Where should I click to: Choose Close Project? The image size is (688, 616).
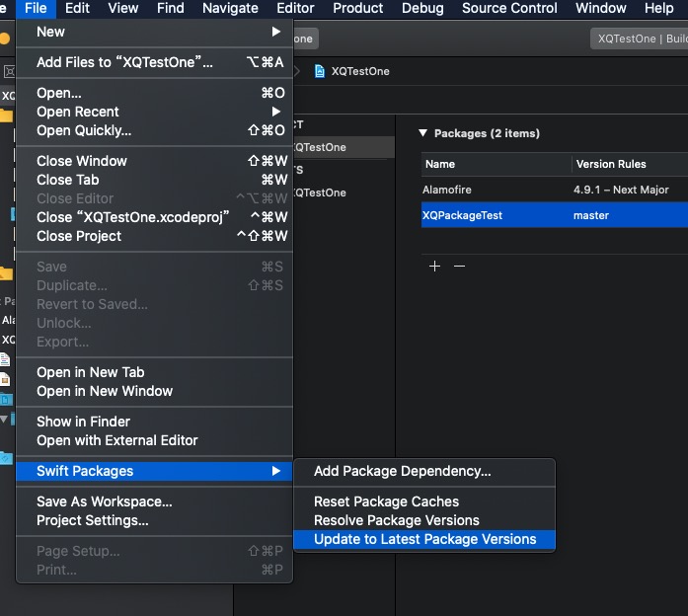point(154,236)
